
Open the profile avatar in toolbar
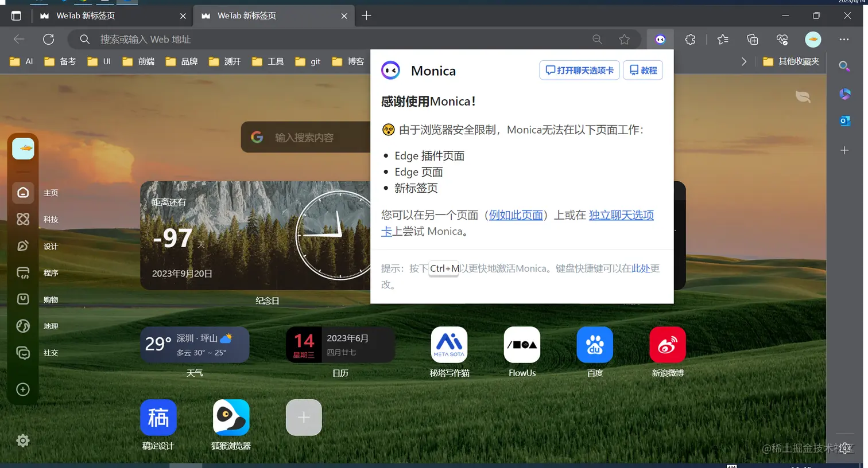(813, 40)
